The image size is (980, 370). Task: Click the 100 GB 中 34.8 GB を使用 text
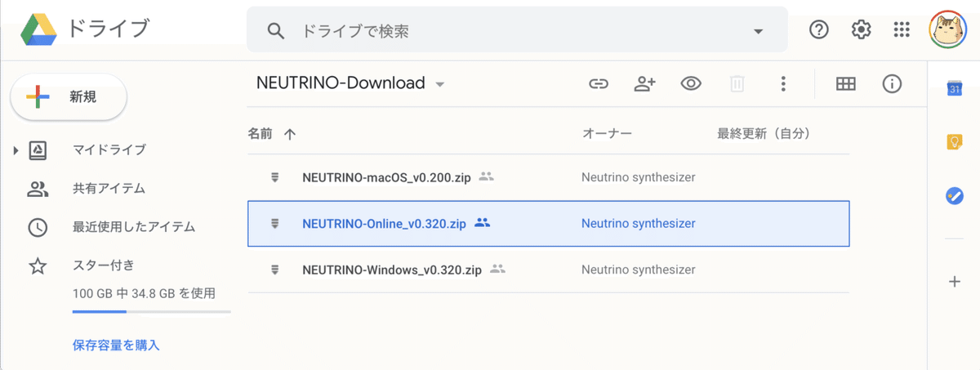click(x=144, y=292)
